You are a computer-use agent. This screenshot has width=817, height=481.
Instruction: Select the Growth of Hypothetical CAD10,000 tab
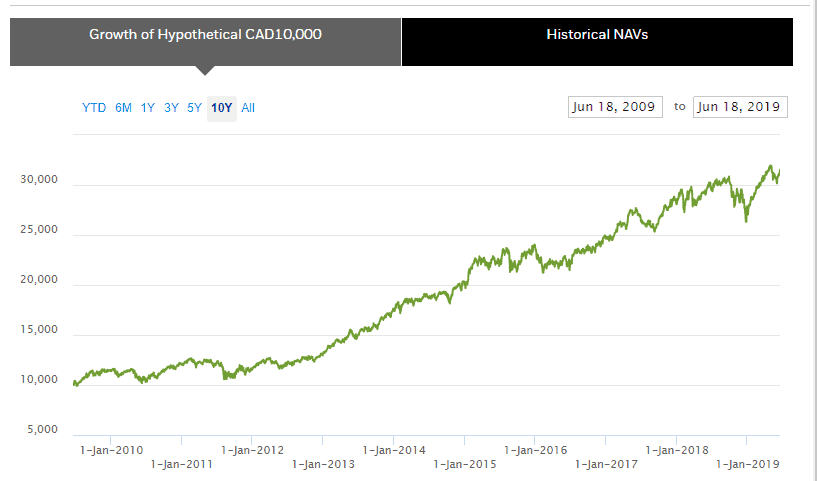tap(205, 34)
